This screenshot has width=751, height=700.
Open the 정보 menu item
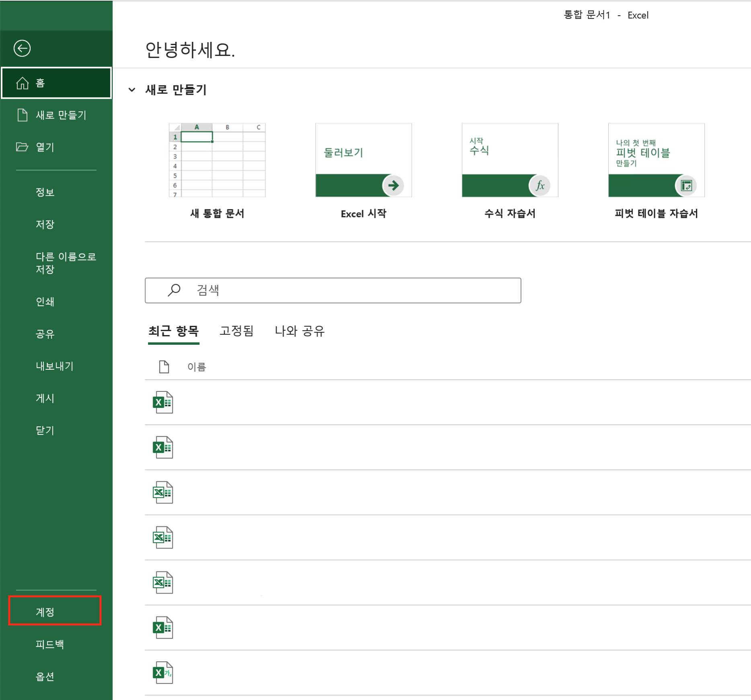[45, 192]
